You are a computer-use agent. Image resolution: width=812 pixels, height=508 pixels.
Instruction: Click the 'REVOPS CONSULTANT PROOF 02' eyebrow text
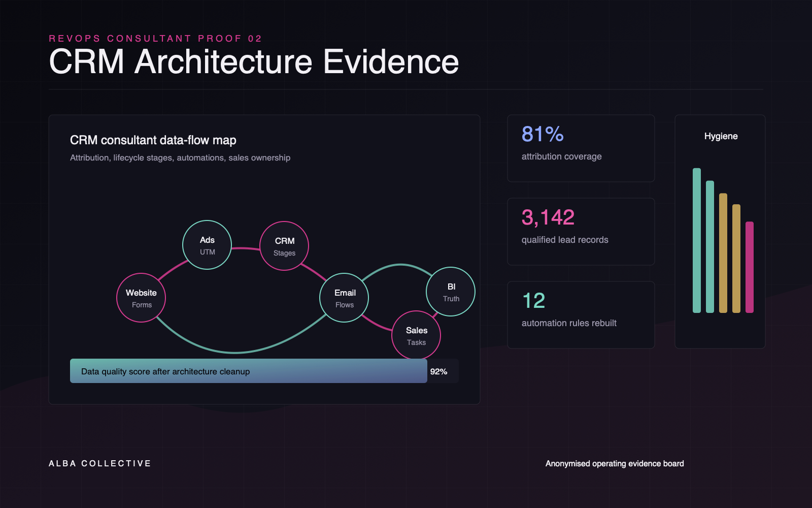point(155,39)
